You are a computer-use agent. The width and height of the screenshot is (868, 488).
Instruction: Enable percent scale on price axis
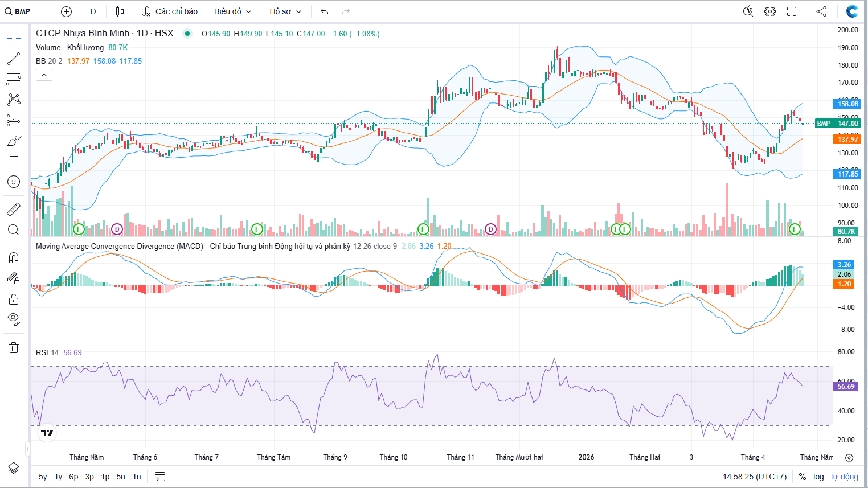pyautogui.click(x=803, y=477)
